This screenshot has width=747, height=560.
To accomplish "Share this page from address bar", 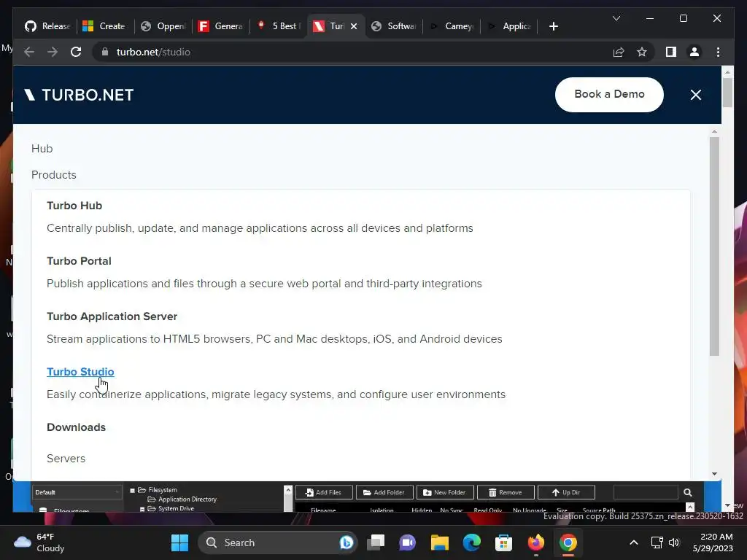I will pyautogui.click(x=619, y=52).
